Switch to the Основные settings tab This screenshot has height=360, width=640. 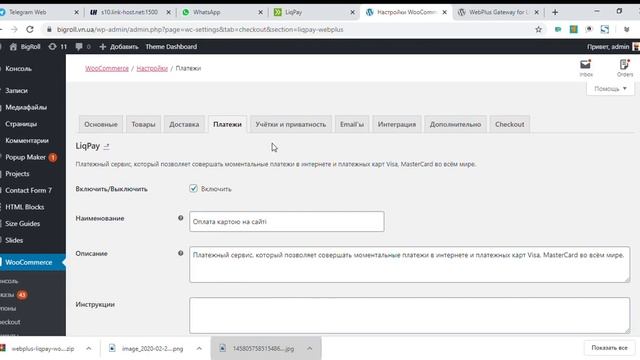[101, 124]
